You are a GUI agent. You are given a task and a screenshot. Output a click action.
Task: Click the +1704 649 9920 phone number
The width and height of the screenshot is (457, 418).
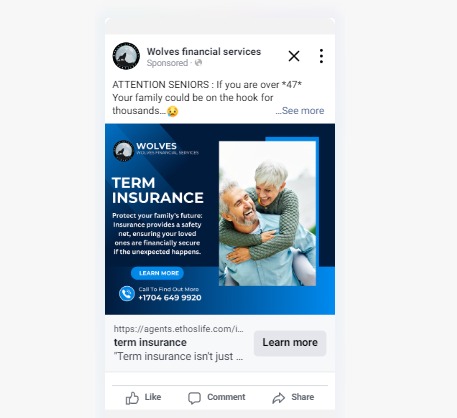170,298
